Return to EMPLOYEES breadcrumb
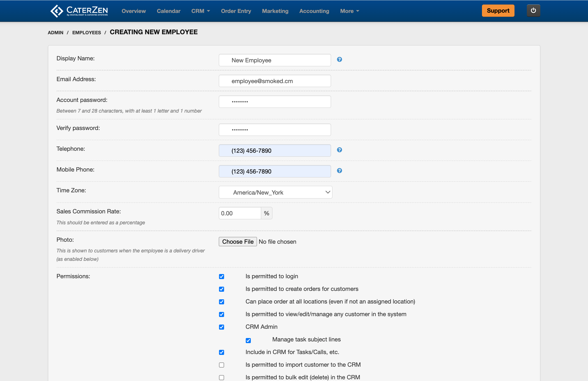The height and width of the screenshot is (381, 588). 87,33
